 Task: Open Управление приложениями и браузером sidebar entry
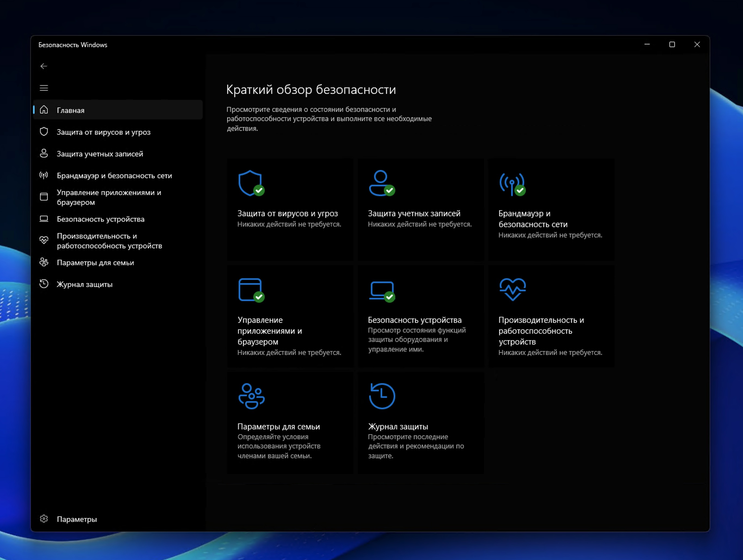109,197
